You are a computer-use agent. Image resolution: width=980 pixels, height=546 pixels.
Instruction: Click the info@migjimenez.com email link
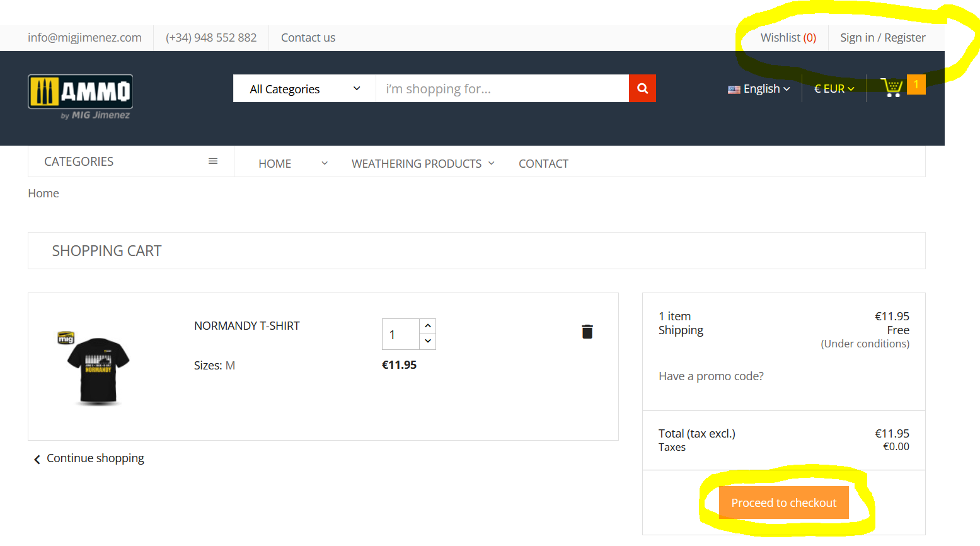click(84, 38)
